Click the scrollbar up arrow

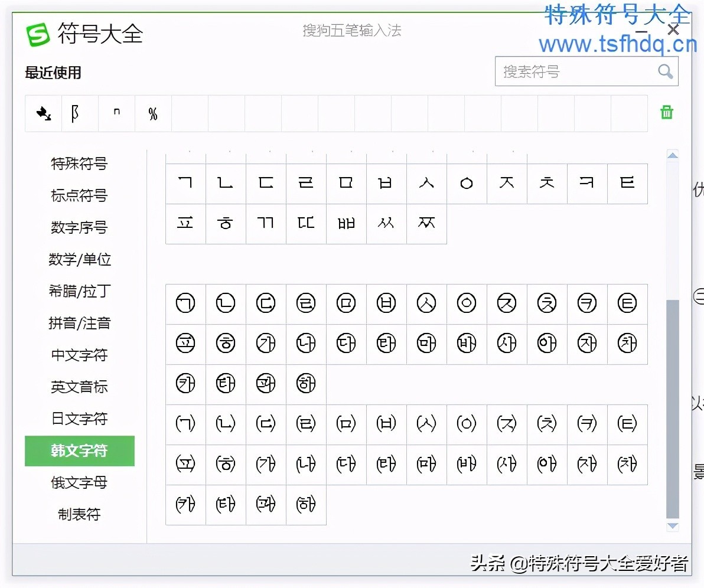[x=673, y=155]
